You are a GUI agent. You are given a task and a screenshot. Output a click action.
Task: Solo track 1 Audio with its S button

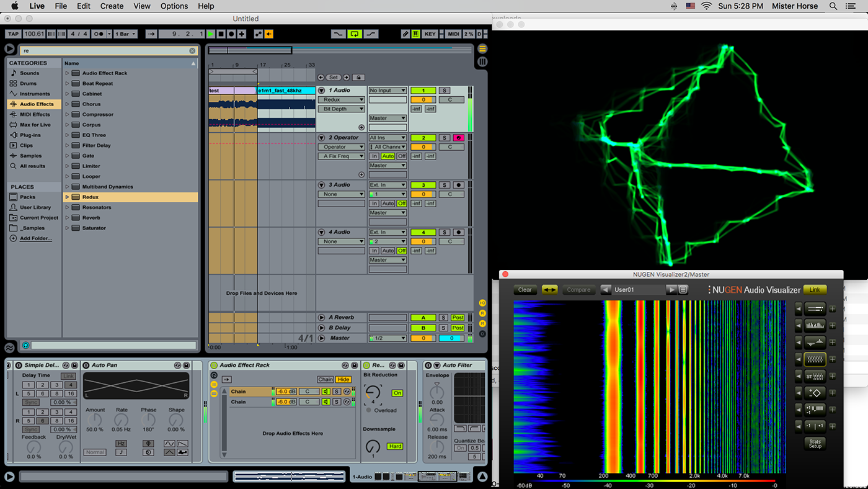pyautogui.click(x=445, y=91)
